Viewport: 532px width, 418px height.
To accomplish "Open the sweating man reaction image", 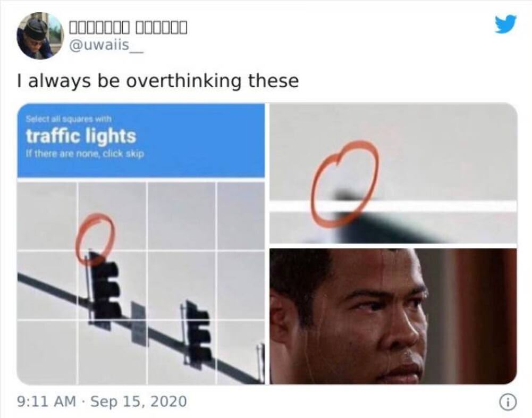I will 393,316.
